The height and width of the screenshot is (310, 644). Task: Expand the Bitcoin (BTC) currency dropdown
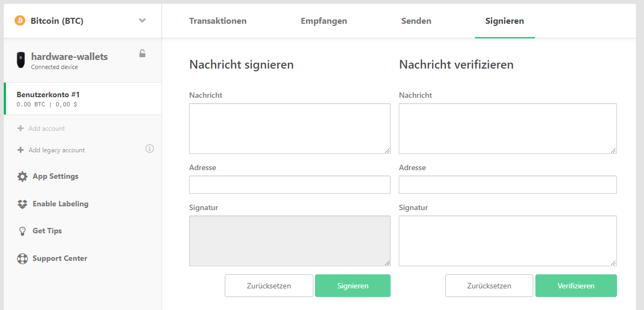tap(142, 21)
